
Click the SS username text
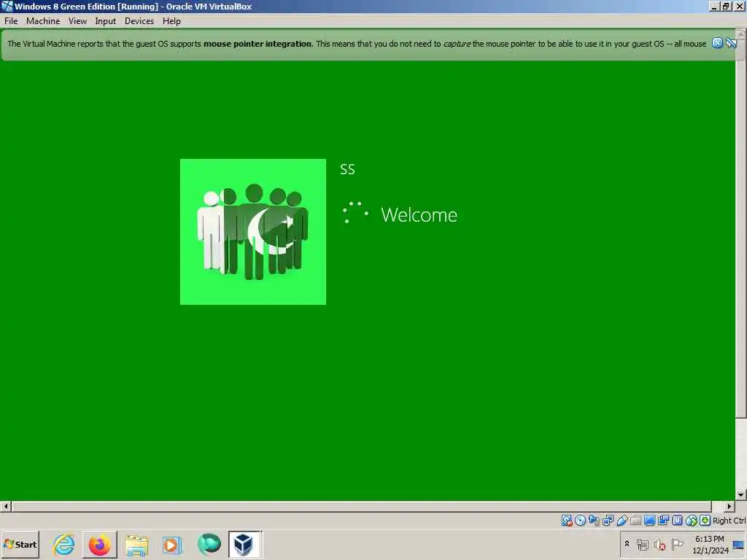347,169
